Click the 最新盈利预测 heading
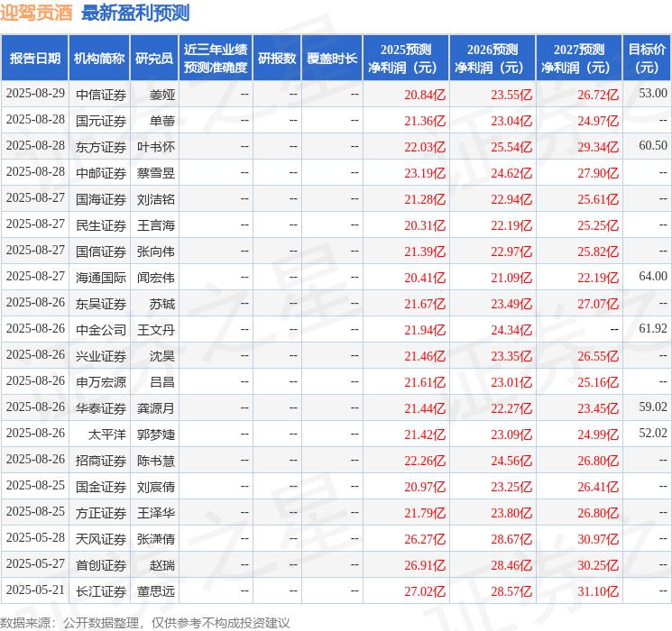 pos(135,13)
